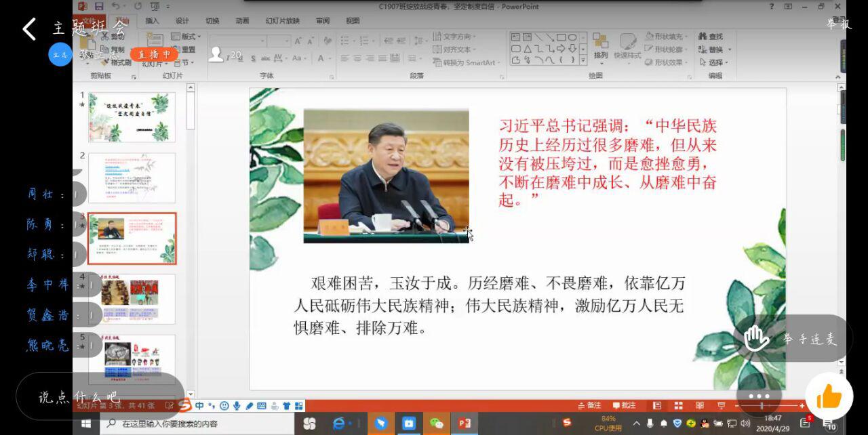Viewport: 868px width, 435px height.
Task: Open the 插入 ribbon tab
Action: pos(153,21)
